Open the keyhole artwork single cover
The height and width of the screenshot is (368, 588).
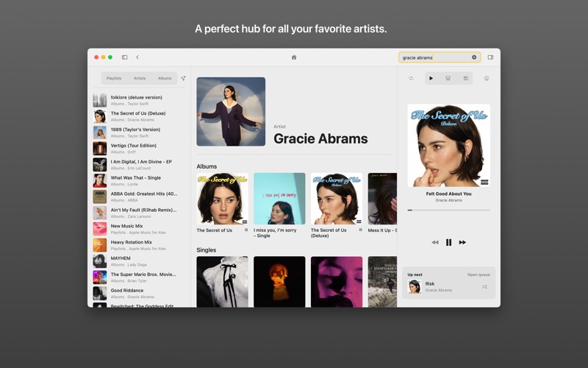click(x=279, y=282)
